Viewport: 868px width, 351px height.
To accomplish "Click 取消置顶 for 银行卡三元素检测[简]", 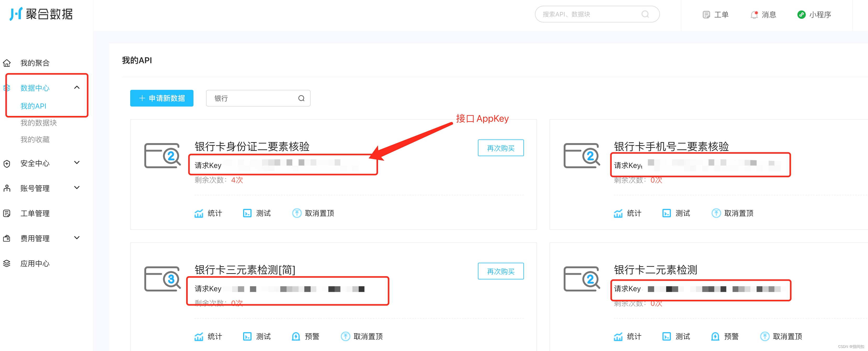I will pyautogui.click(x=362, y=337).
